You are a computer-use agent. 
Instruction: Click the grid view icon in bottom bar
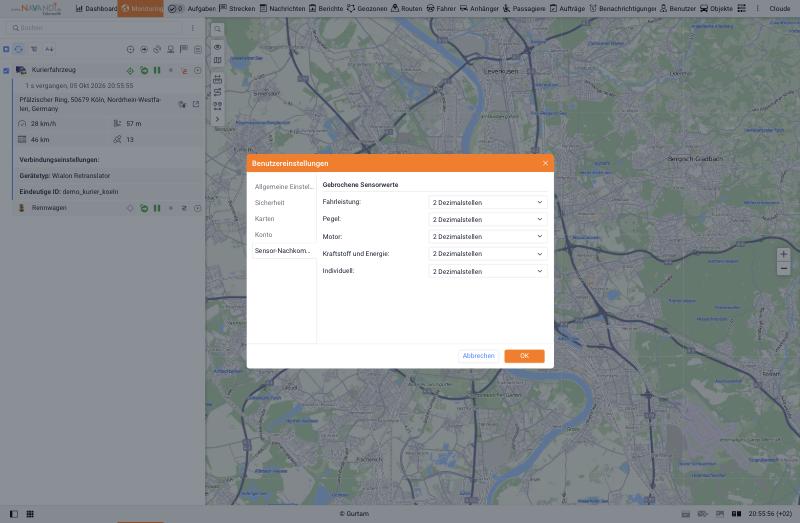coord(30,514)
